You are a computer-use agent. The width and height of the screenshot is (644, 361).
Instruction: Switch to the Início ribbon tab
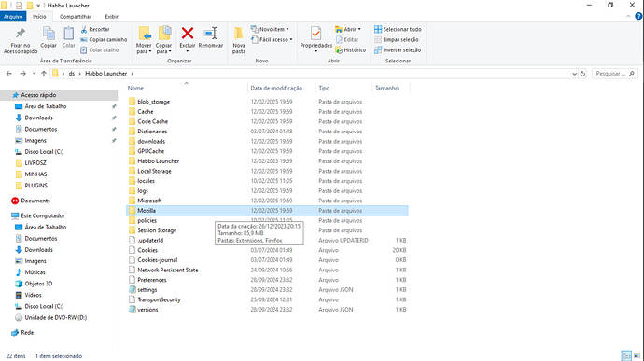tap(39, 17)
